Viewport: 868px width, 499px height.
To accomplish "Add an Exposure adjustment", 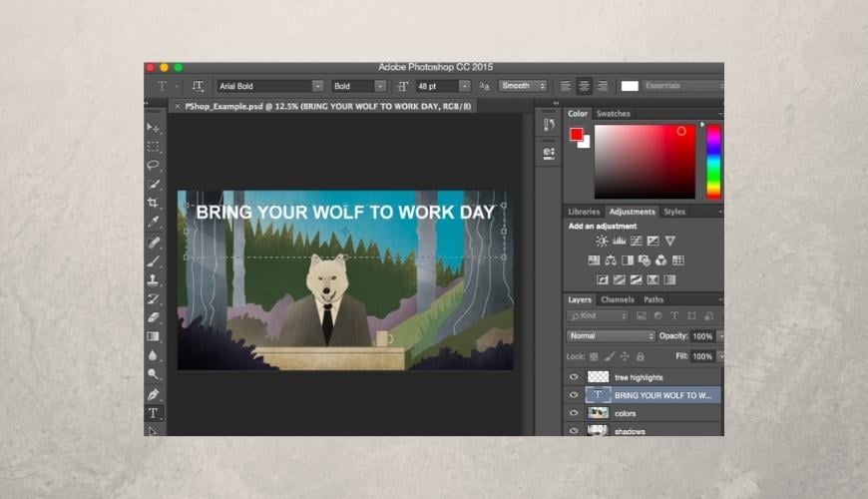I will (x=653, y=241).
